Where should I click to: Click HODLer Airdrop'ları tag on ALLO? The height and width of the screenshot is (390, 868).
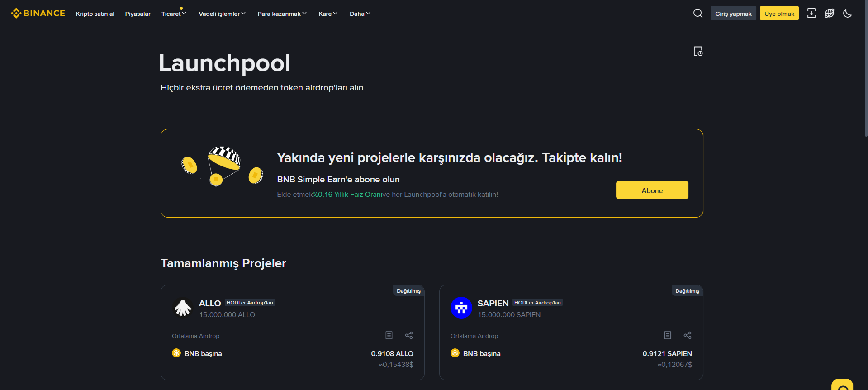coord(250,303)
